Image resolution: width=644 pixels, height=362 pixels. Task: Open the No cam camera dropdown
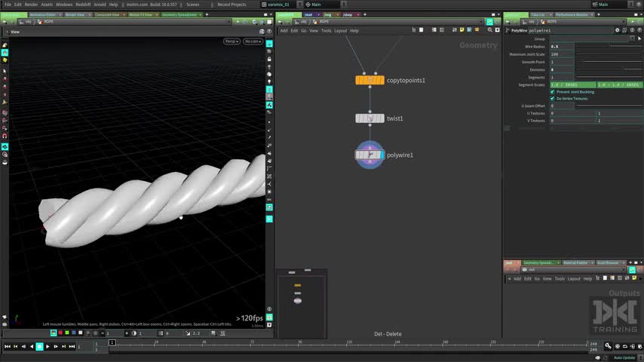coord(253,41)
